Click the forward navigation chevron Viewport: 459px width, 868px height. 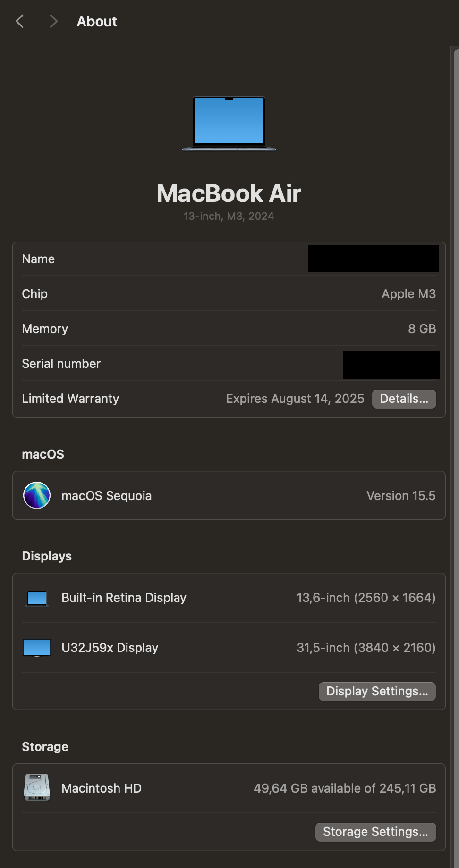point(53,21)
